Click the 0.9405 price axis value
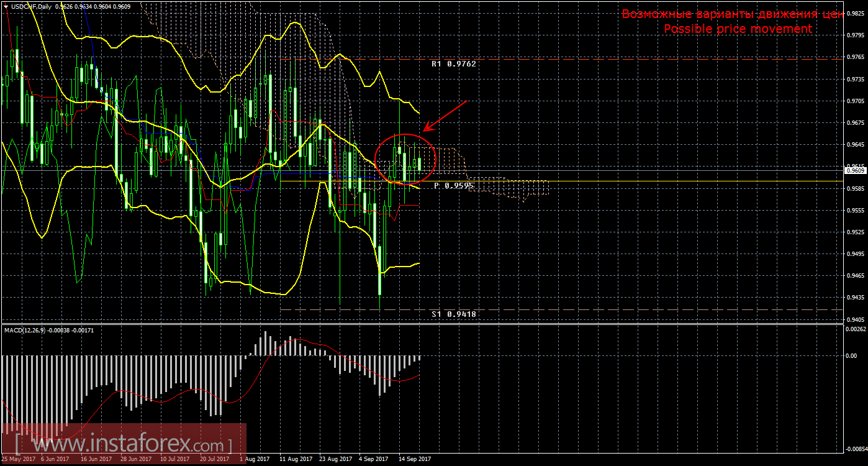 (x=855, y=319)
